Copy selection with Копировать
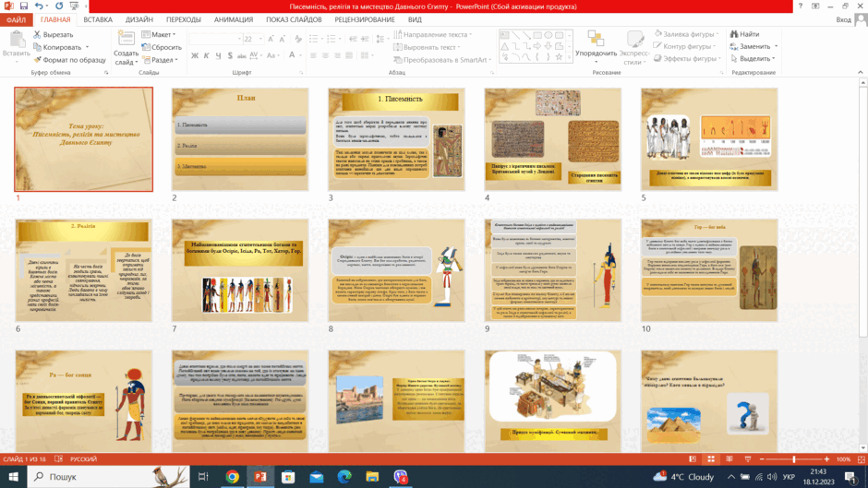 (57, 47)
